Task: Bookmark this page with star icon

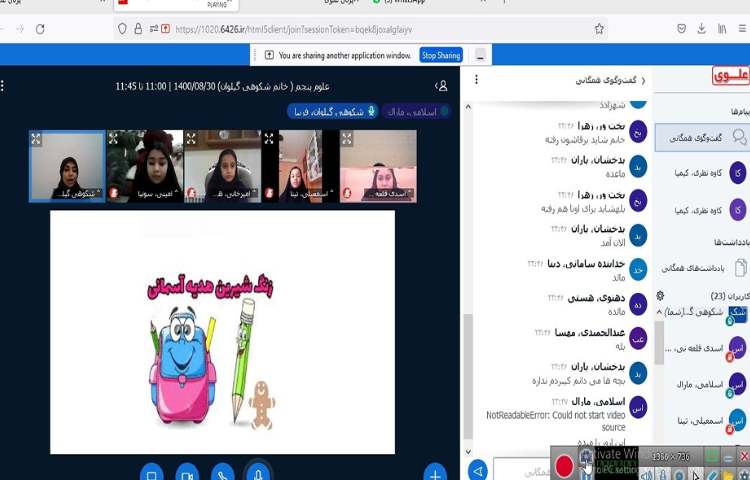Action: [x=599, y=30]
